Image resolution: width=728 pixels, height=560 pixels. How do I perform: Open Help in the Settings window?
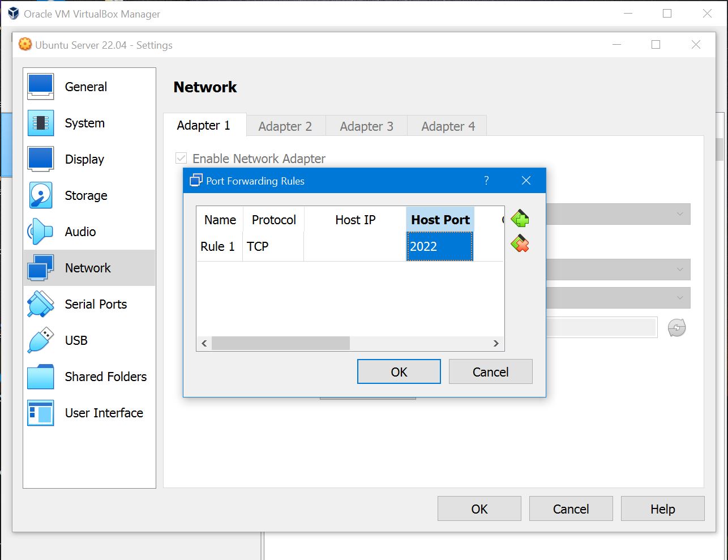pos(663,508)
